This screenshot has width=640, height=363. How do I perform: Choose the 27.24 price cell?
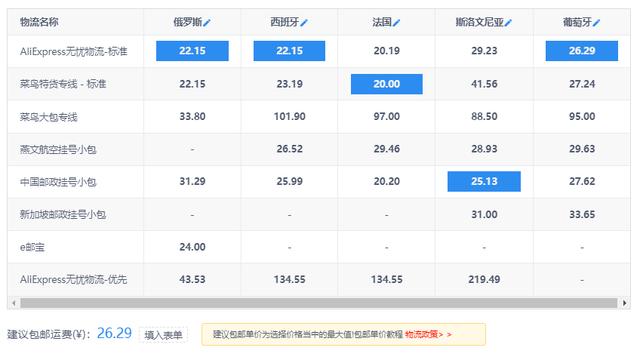click(x=582, y=84)
